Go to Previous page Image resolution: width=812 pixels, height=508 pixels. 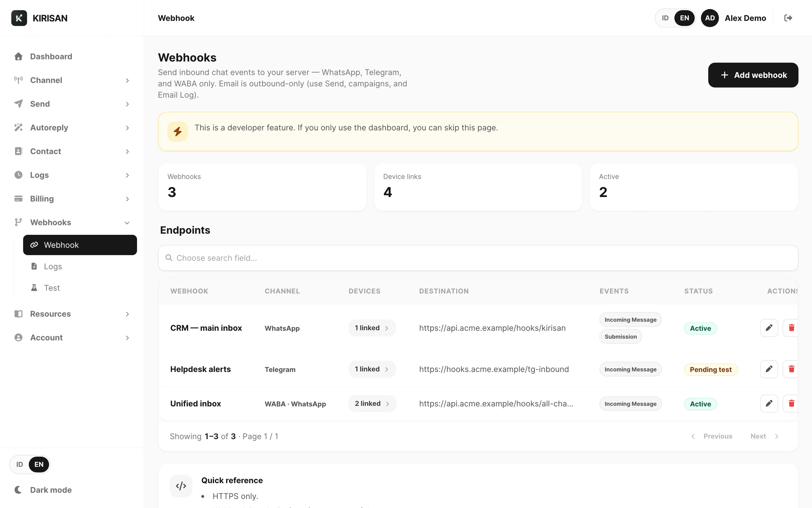(712, 436)
